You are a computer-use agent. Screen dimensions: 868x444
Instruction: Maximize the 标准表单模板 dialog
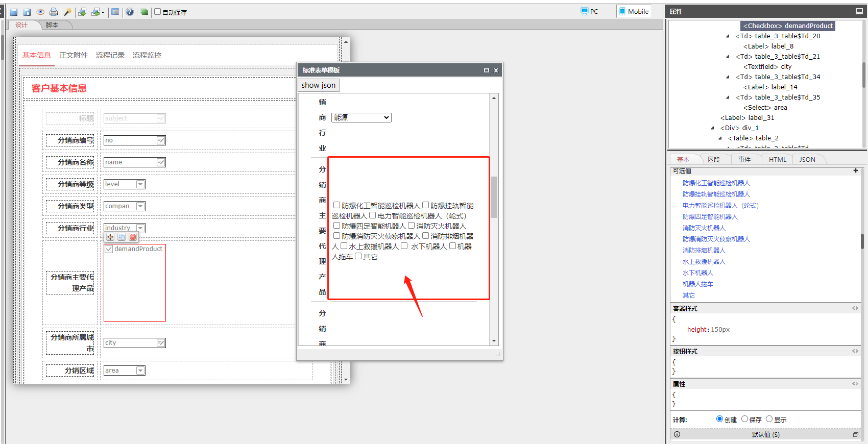coord(487,70)
